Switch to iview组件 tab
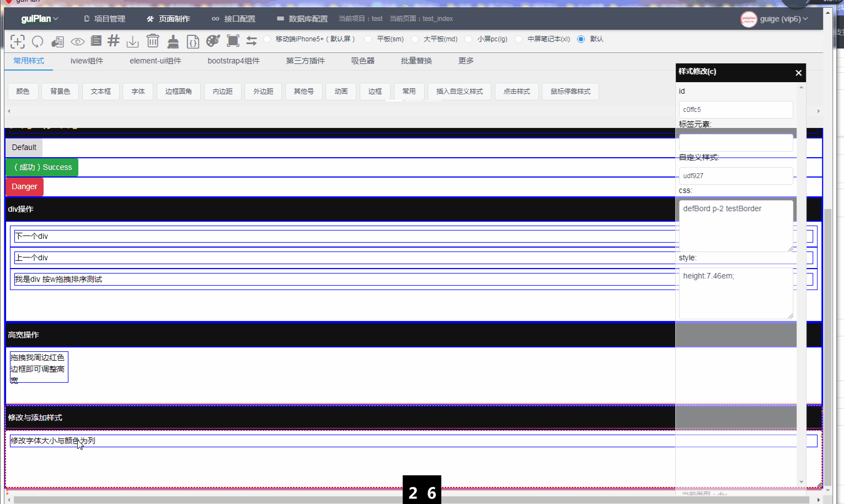Viewport: 844px width, 504px height. pyautogui.click(x=87, y=61)
